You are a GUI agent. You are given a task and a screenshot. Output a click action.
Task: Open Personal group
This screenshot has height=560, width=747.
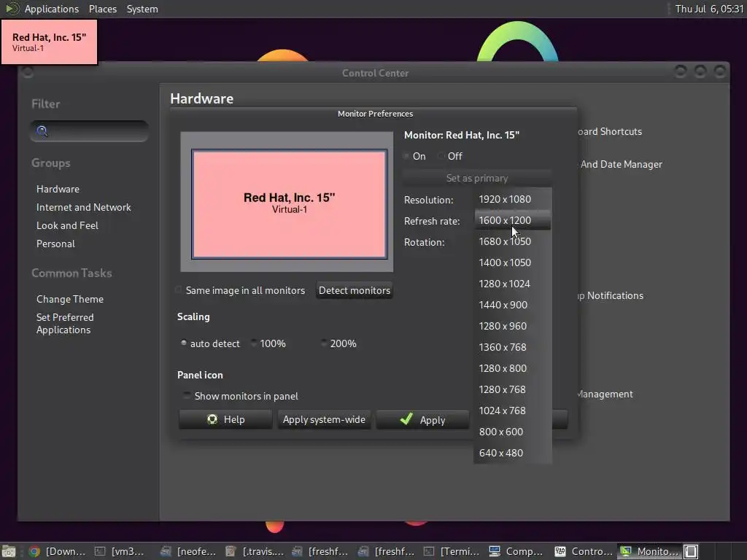tap(55, 244)
